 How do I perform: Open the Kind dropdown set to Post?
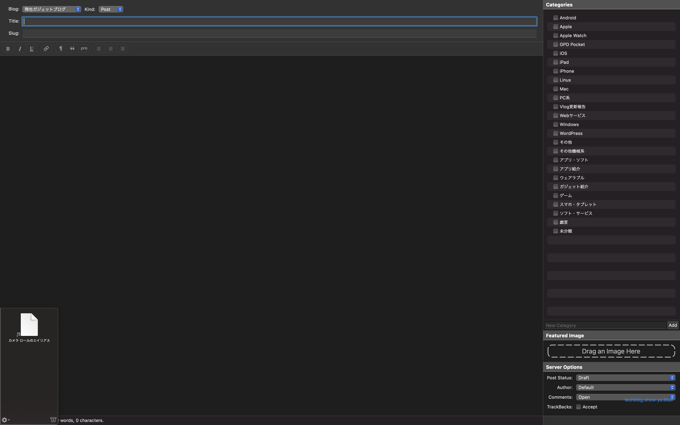[110, 9]
